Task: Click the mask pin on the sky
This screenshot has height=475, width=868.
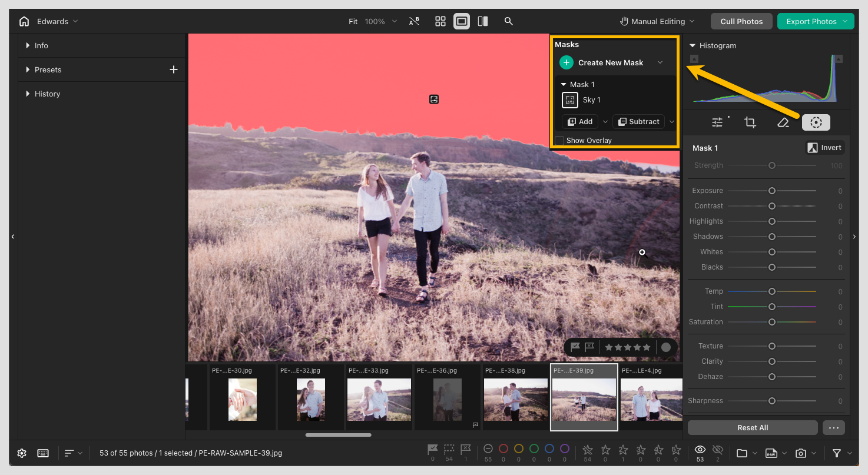Action: 434,99
